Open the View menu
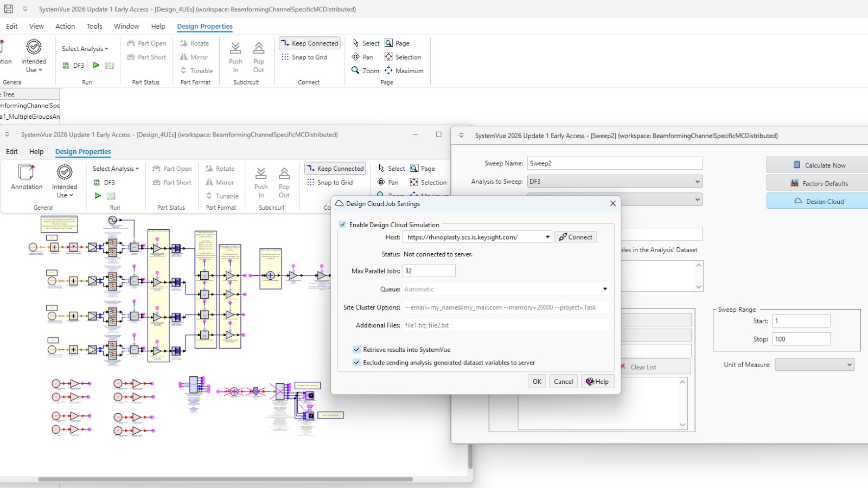The height and width of the screenshot is (488, 868). pyautogui.click(x=36, y=26)
